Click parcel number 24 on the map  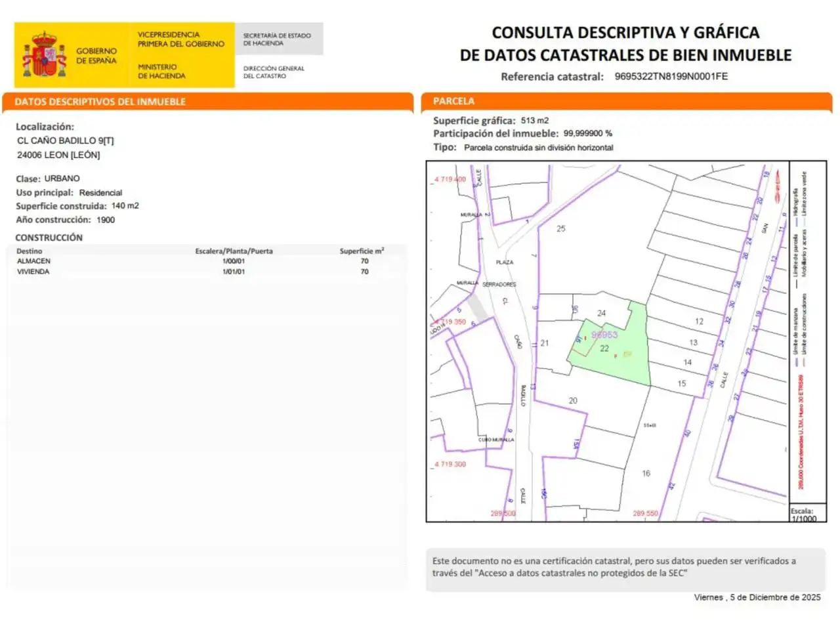click(602, 313)
